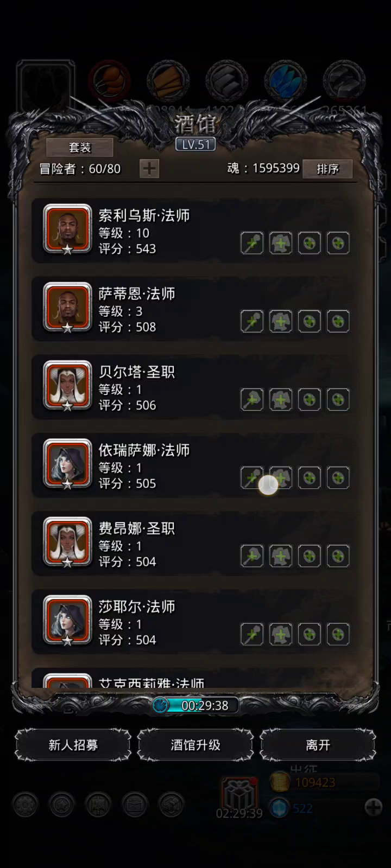The image size is (391, 868).
Task: Click the gift box icon
Action: point(238,795)
